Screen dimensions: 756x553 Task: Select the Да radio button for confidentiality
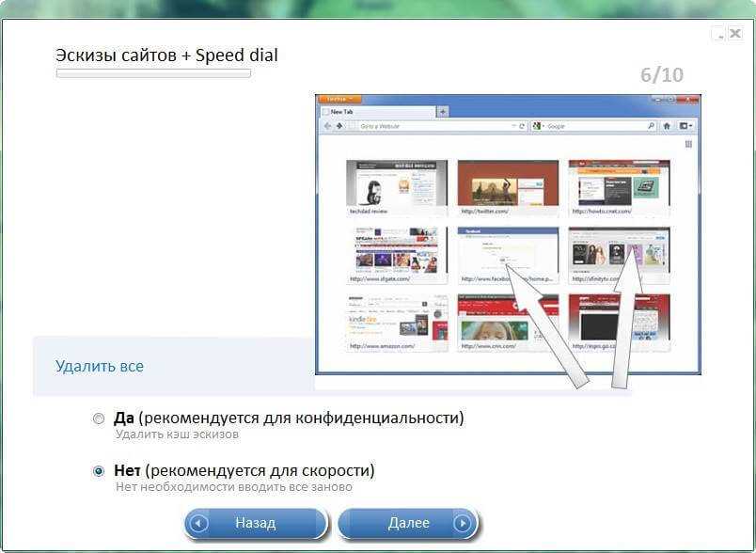tap(99, 419)
